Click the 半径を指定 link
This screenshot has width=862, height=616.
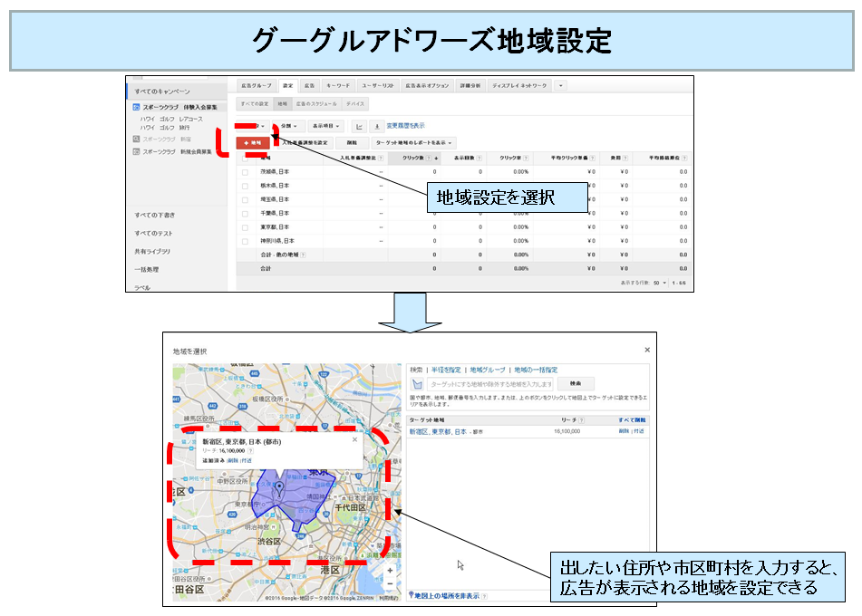pos(446,370)
